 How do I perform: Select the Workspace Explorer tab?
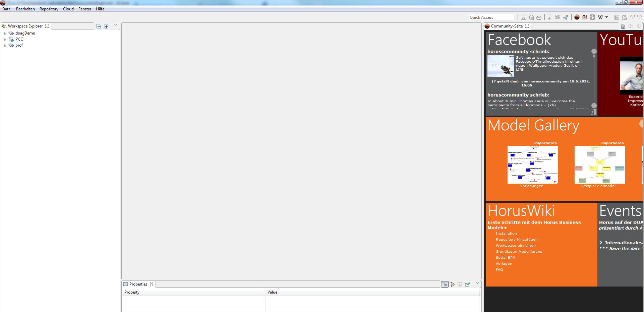coord(25,26)
